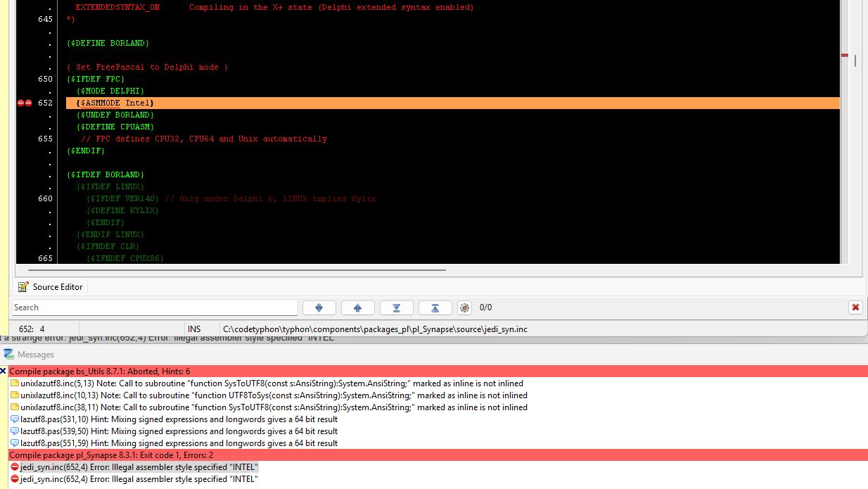Switch to the Source Editor tab
This screenshot has width=868, height=489.
coord(51,286)
